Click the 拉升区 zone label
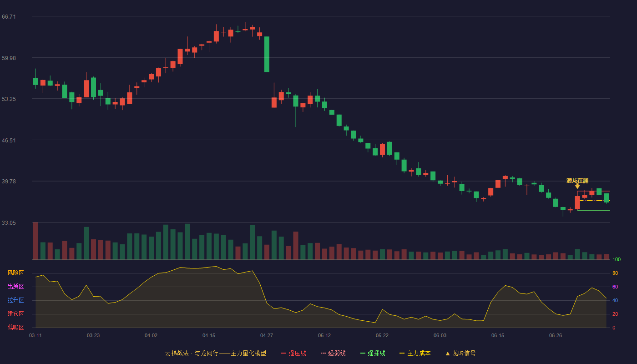Image resolution: width=637 pixels, height=364 pixels. point(16,300)
